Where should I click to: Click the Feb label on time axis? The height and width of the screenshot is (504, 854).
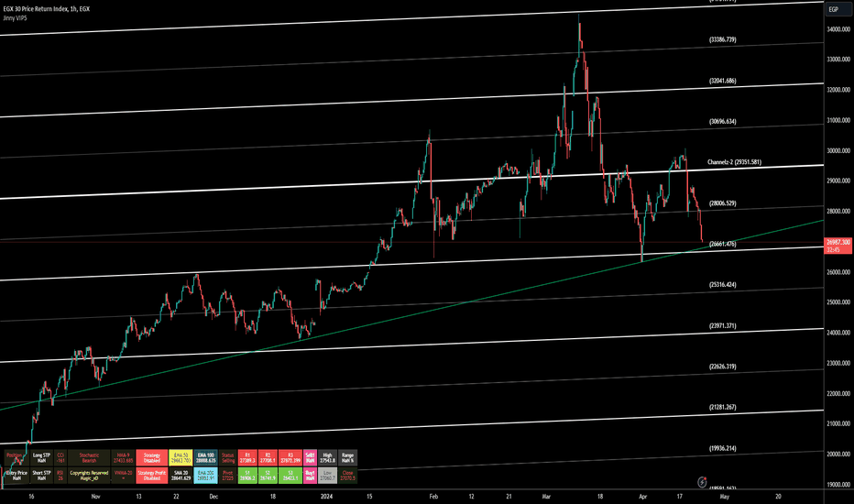tap(433, 497)
